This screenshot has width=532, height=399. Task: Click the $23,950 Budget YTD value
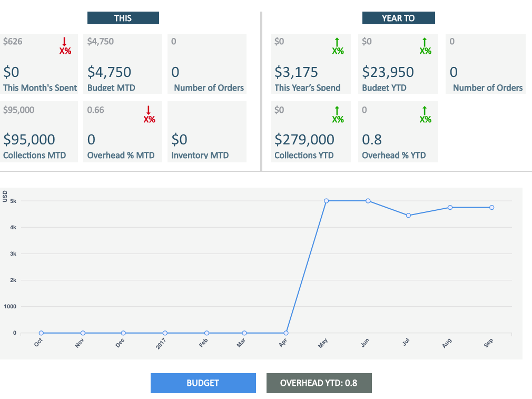click(388, 72)
